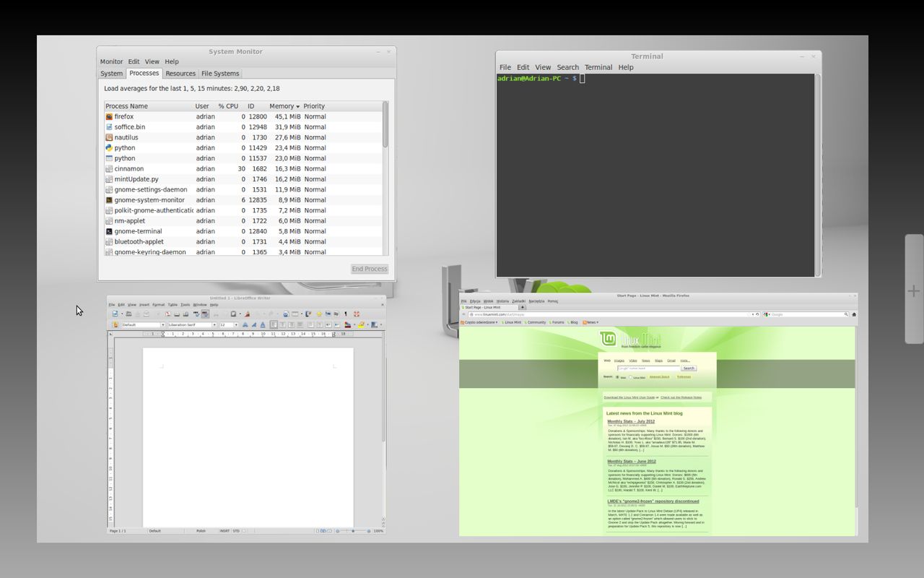Open Monitor menu in System Monitor
Screen dimensions: 924x578
111,61
